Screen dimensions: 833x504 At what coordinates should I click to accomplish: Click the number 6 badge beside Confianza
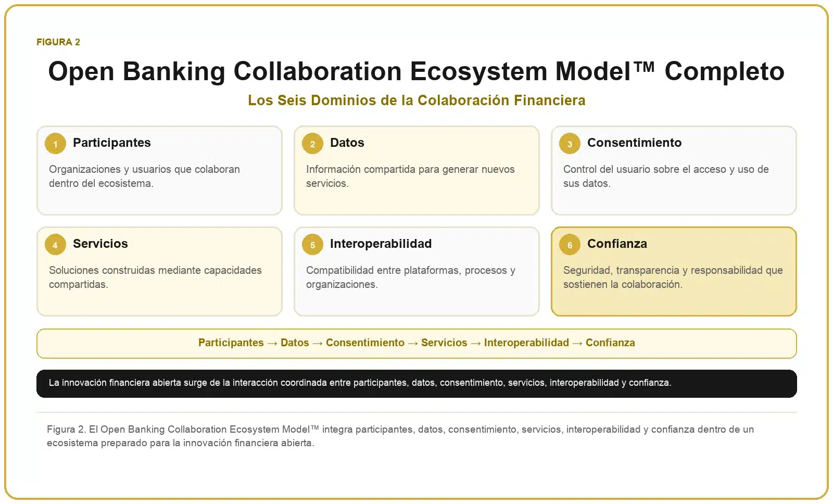coord(570,245)
